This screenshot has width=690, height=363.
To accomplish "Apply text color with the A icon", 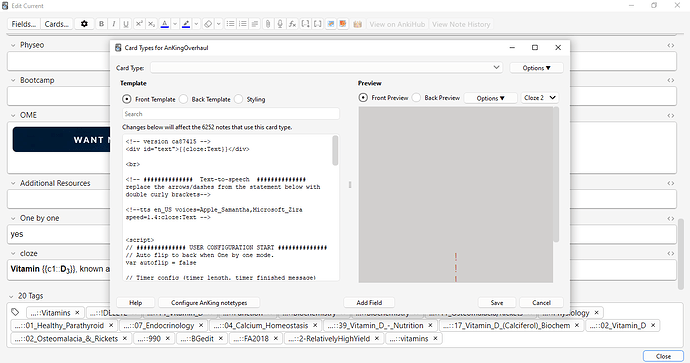I will tap(165, 24).
